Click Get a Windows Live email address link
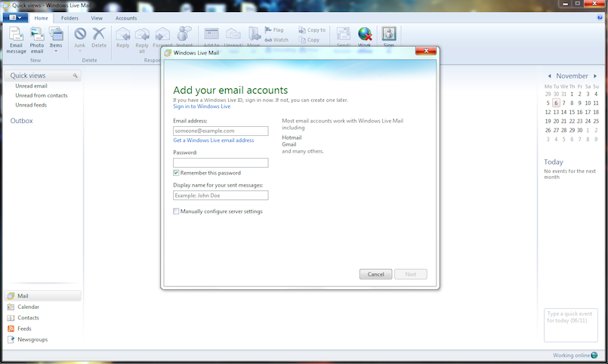Screen dimensions: 608x364 pos(214,140)
